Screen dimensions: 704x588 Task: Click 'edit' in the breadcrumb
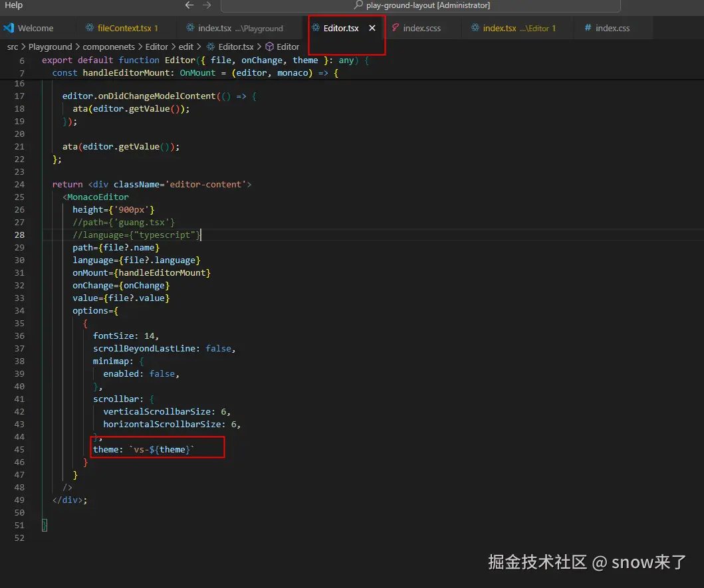[x=186, y=47]
